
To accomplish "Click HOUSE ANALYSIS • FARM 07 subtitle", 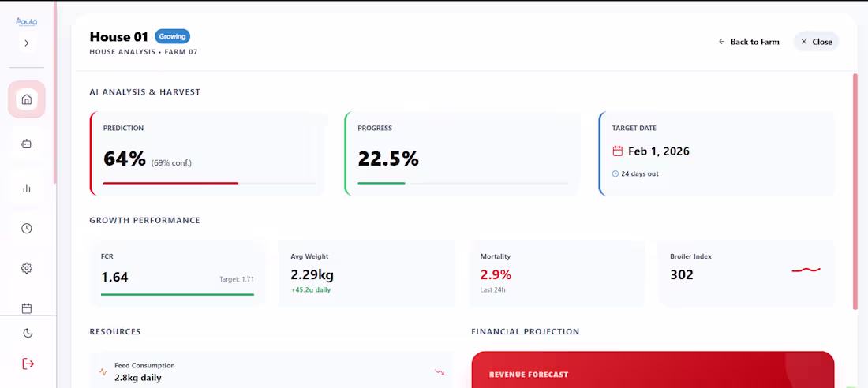I will point(144,52).
